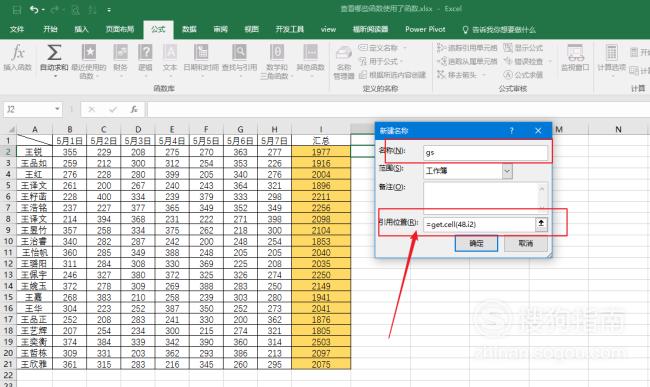Switch to the Data tab
650x387 pixels.
(189, 29)
